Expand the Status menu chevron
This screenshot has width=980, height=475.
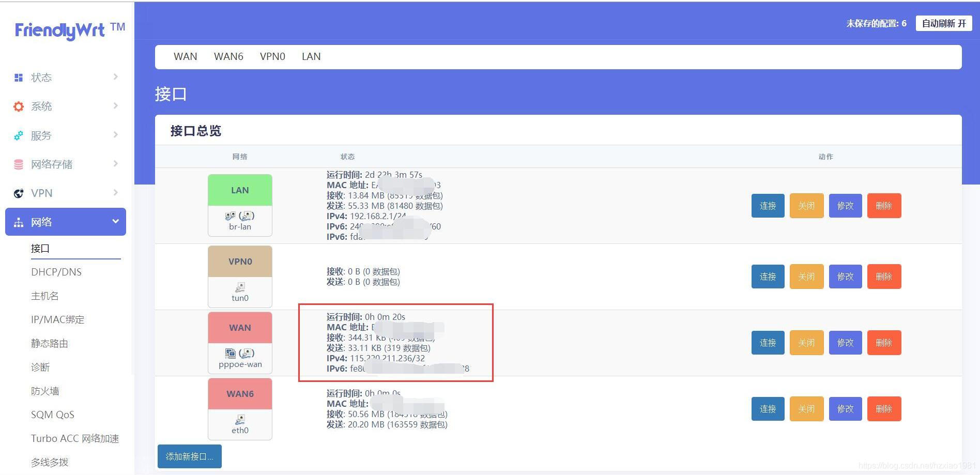pyautogui.click(x=115, y=77)
